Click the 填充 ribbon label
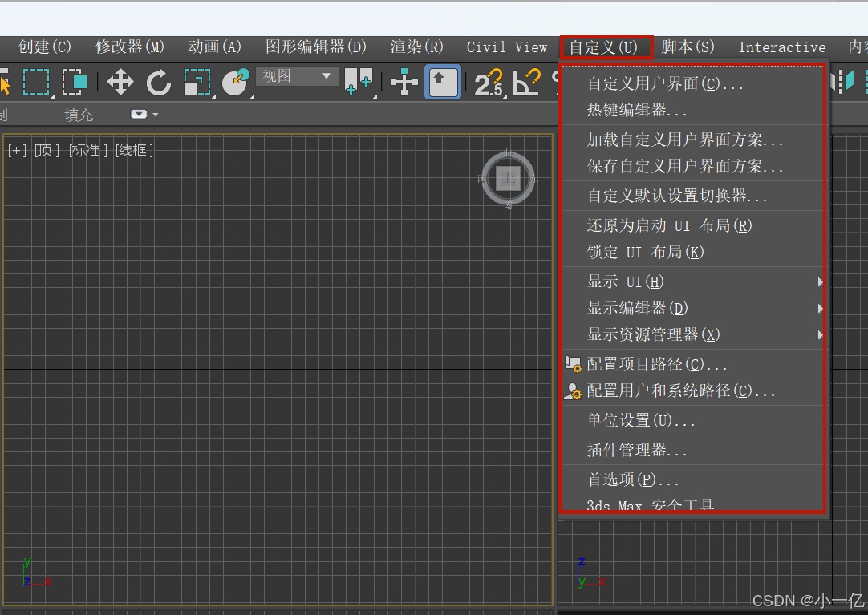The width and height of the screenshot is (868, 615). pos(79,115)
